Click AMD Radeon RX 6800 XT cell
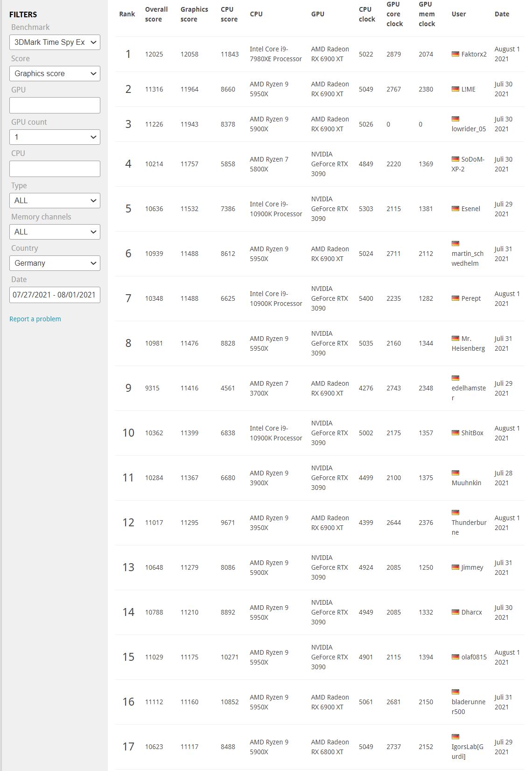Screen dimensions: 532x771 tap(330, 747)
